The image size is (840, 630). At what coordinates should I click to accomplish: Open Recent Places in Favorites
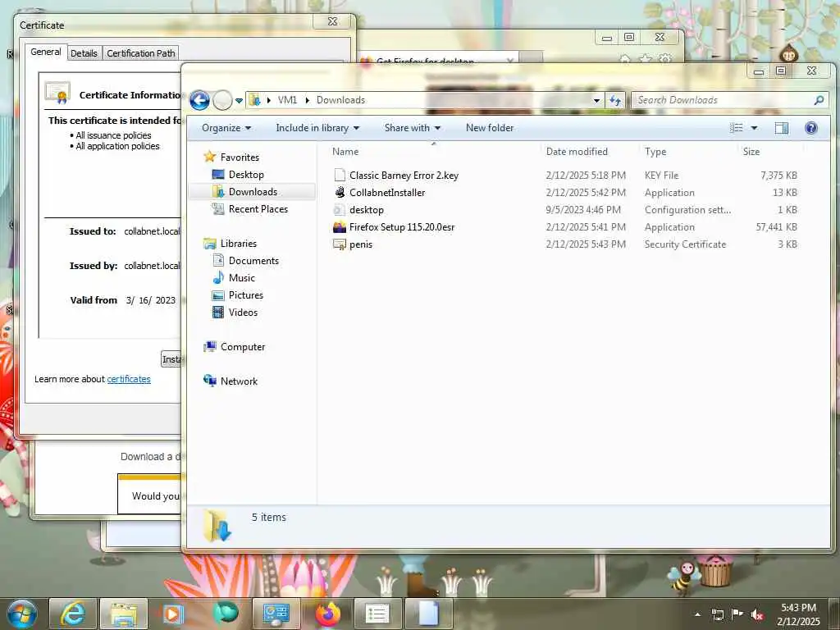(x=258, y=209)
